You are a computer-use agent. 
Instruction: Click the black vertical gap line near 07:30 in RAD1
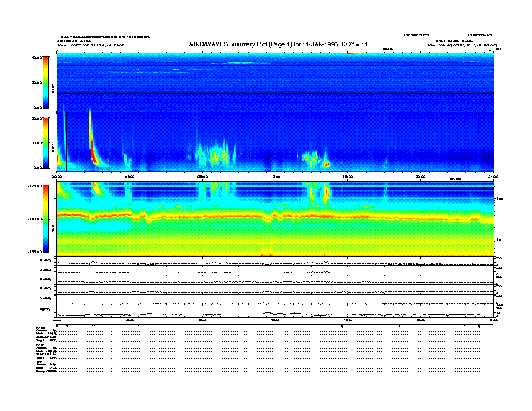point(191,142)
